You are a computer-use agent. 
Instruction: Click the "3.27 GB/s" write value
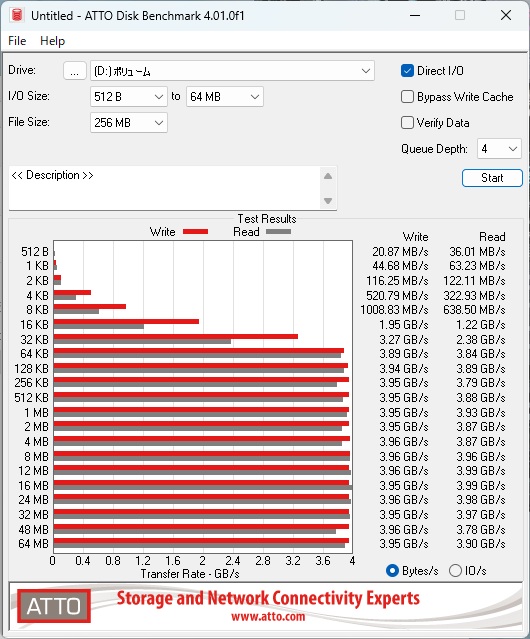tap(404, 339)
